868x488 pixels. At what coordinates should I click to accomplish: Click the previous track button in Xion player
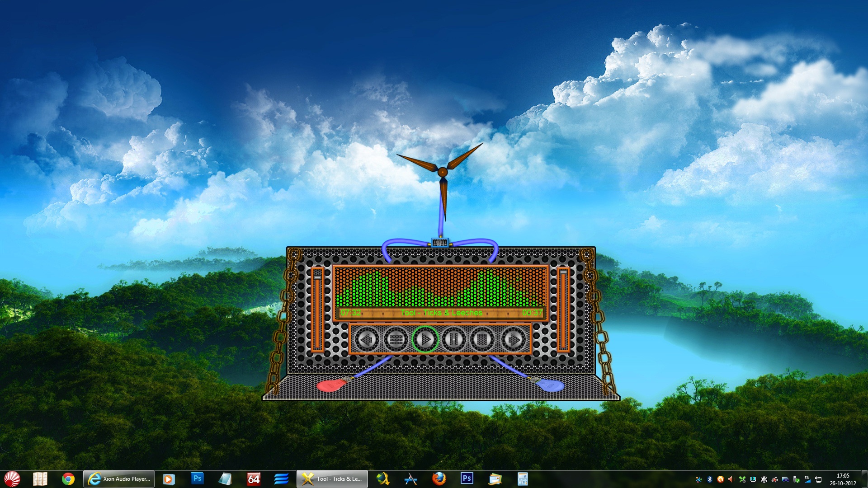[367, 339]
